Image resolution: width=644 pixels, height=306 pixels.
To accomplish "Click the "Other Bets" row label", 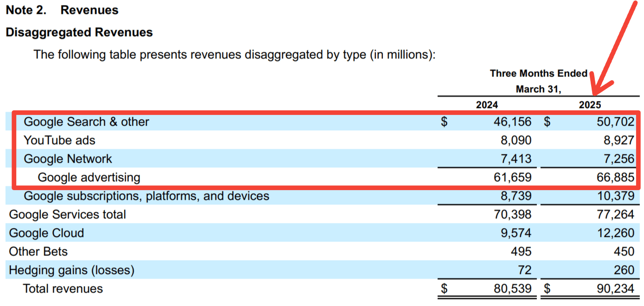I will pos(38,252).
